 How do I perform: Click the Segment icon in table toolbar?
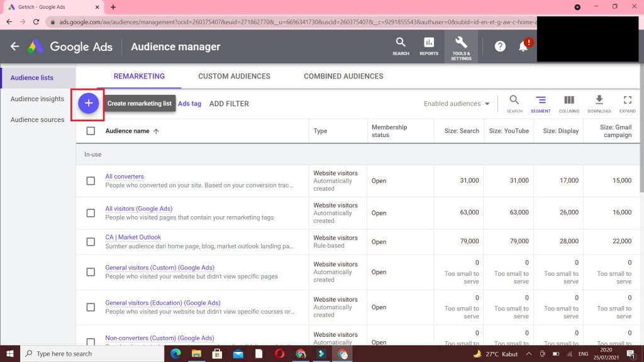(540, 103)
